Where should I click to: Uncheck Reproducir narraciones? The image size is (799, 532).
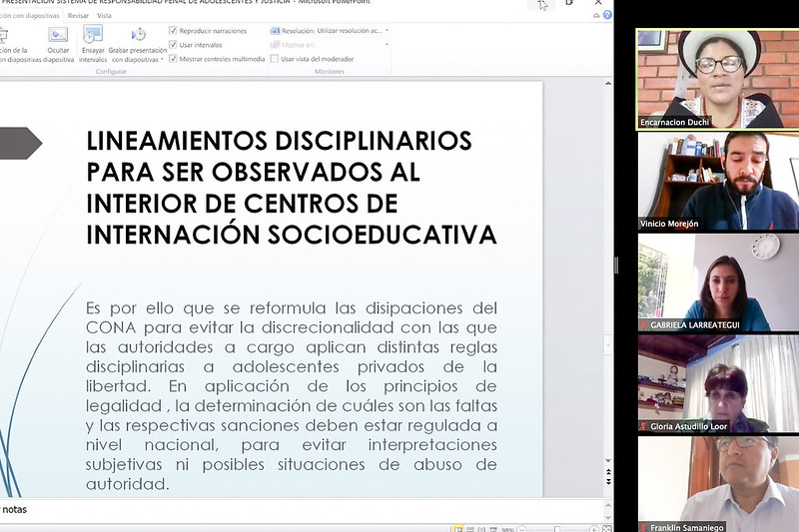pos(173,31)
